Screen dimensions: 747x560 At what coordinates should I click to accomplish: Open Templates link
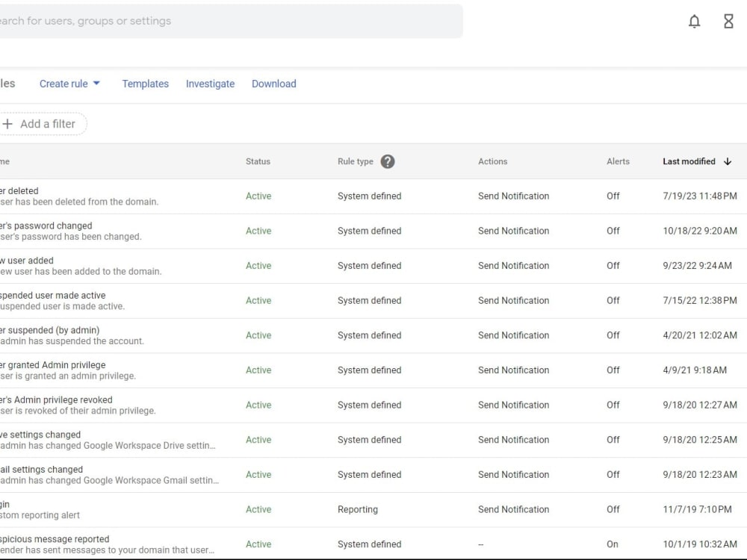[146, 84]
